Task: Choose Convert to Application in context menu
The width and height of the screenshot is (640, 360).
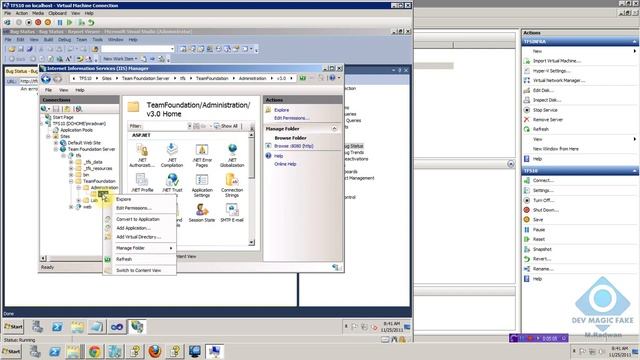Action: 140,219
